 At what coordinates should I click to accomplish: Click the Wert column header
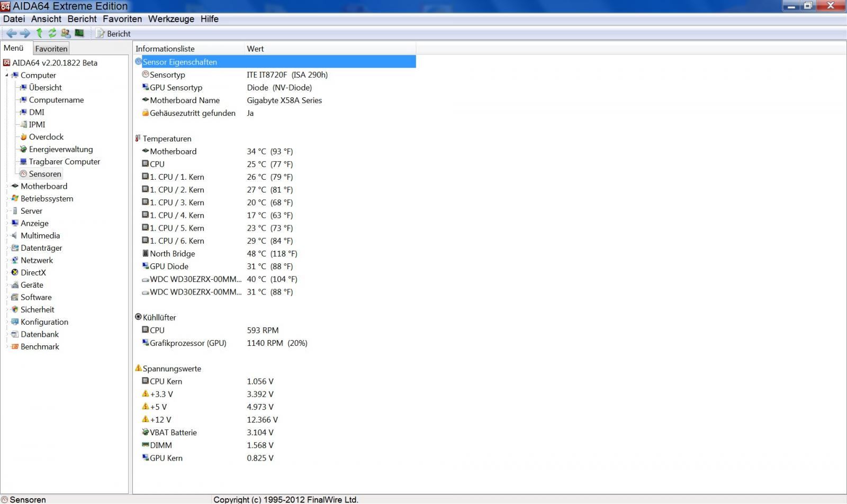point(330,49)
